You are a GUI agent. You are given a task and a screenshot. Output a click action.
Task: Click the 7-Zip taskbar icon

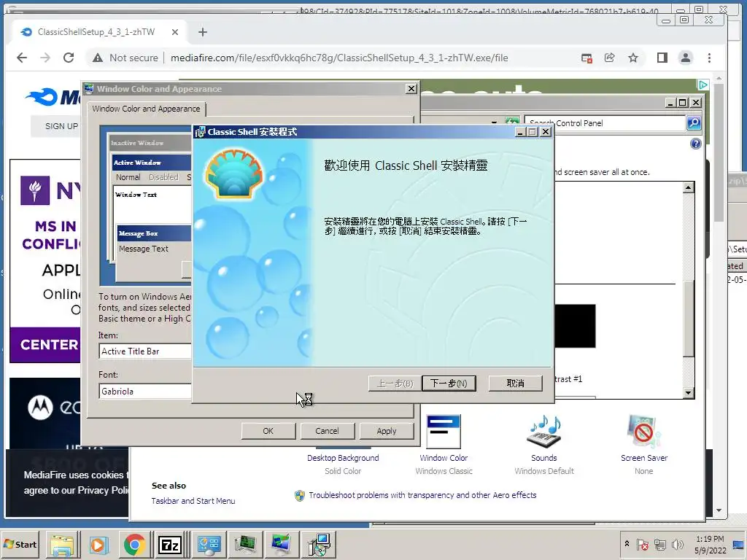pos(170,545)
